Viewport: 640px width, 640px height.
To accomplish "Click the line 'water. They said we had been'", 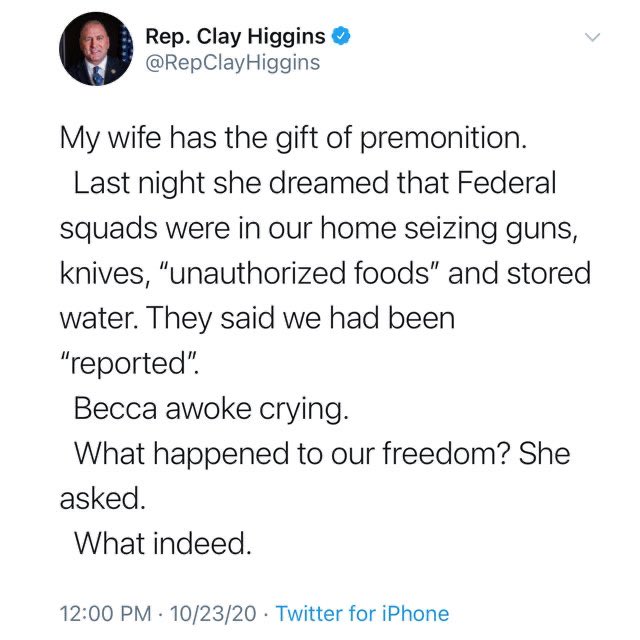I will [258, 318].
